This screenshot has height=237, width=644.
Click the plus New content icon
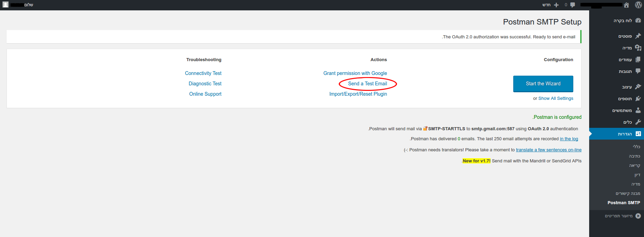pos(556,5)
